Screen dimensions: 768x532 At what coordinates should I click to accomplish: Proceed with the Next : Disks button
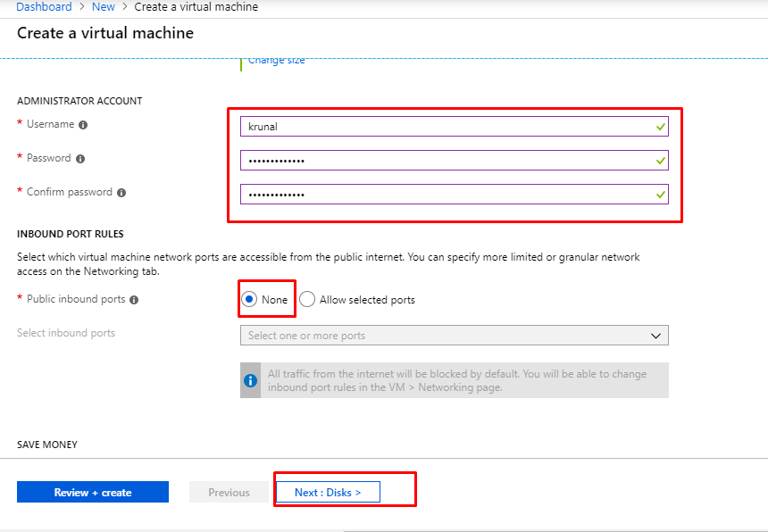[328, 493]
